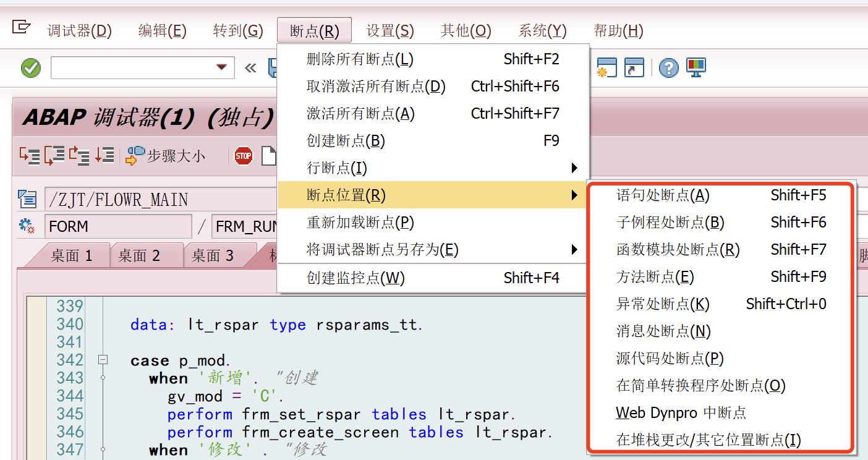The width and height of the screenshot is (868, 460).
Task: Click the green checkmark Enter icon
Action: click(x=31, y=67)
